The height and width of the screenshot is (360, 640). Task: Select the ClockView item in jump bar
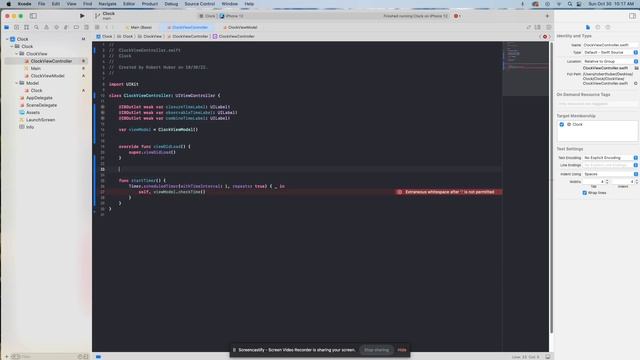click(x=150, y=36)
